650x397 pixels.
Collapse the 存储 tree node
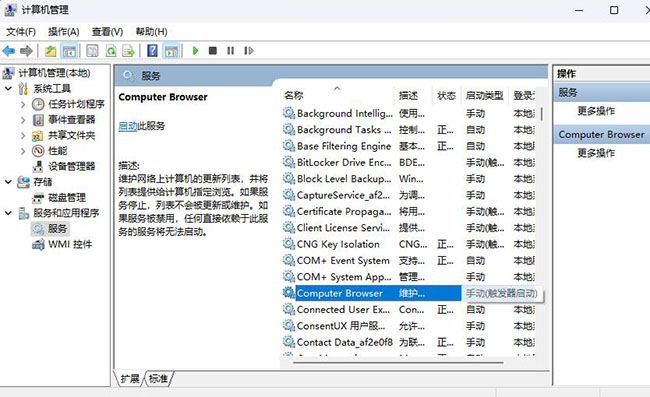8,182
